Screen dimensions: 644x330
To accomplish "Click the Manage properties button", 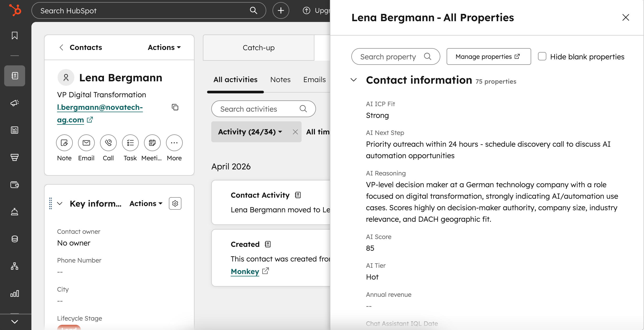I will pos(488,56).
